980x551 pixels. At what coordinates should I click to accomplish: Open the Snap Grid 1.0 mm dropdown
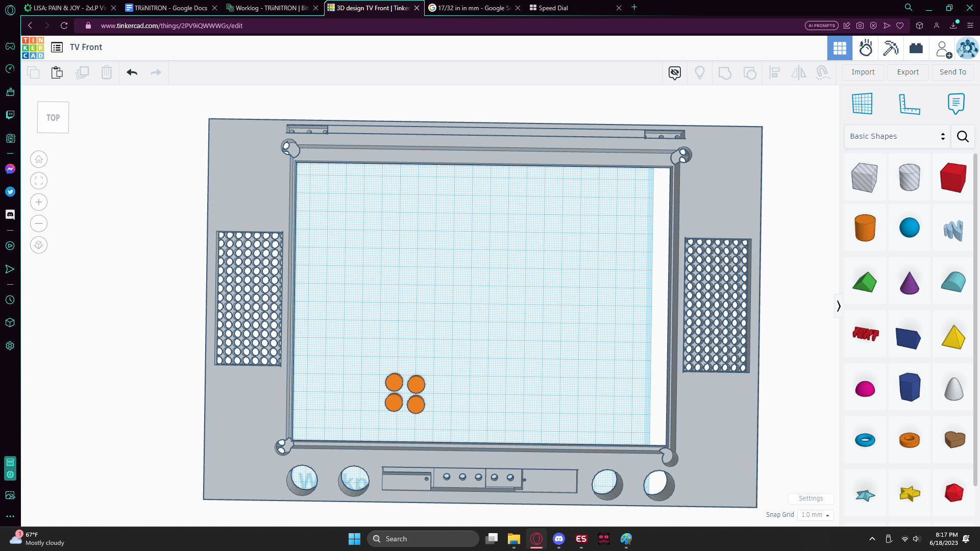tap(815, 515)
